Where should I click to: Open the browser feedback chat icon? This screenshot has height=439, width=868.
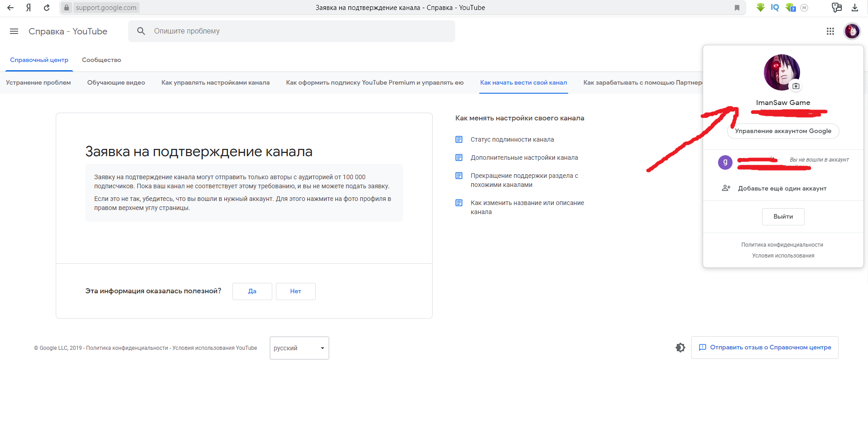tap(837, 8)
